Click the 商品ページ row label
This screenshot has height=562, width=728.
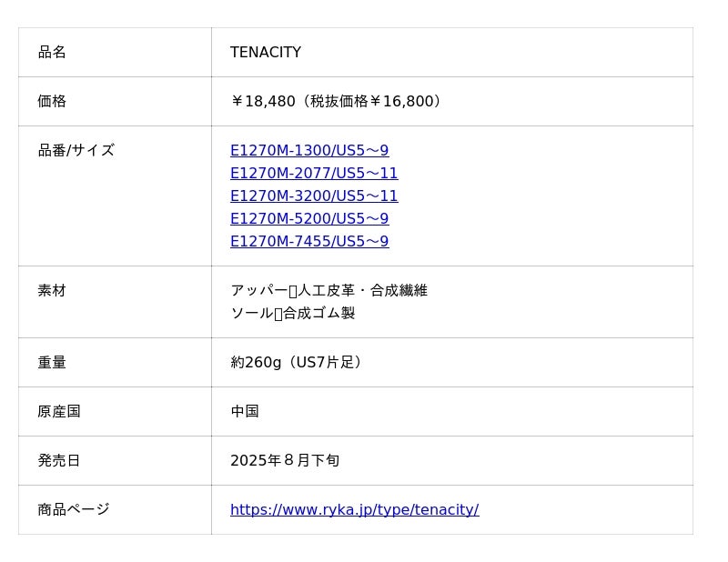74,510
